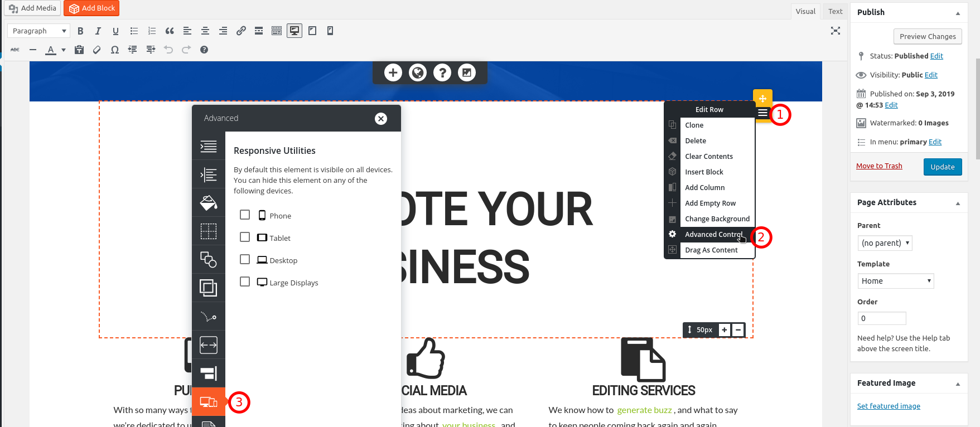Click the Bold formatting icon
The width and height of the screenshot is (980, 427).
pyautogui.click(x=80, y=31)
